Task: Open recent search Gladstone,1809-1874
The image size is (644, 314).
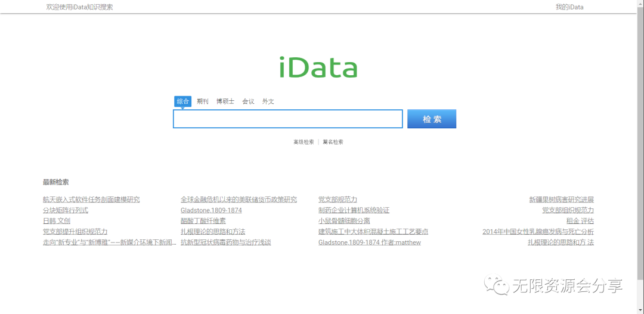Action: click(211, 211)
